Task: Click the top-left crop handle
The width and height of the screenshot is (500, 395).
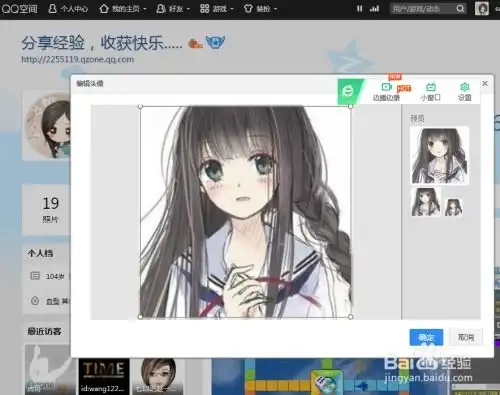Action: tap(140, 106)
